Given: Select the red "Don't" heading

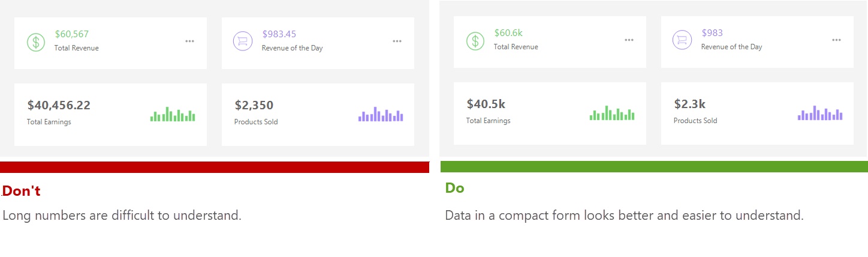Looking at the screenshot, I should (22, 191).
